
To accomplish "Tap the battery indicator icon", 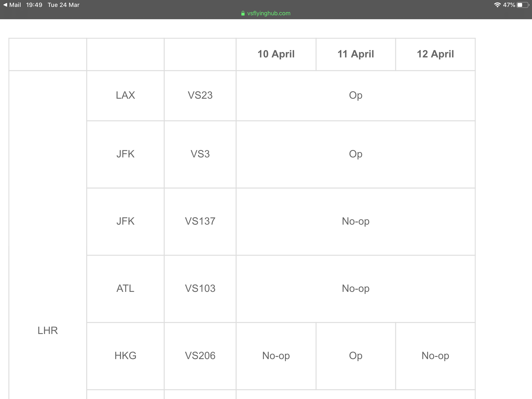I will (x=523, y=5).
